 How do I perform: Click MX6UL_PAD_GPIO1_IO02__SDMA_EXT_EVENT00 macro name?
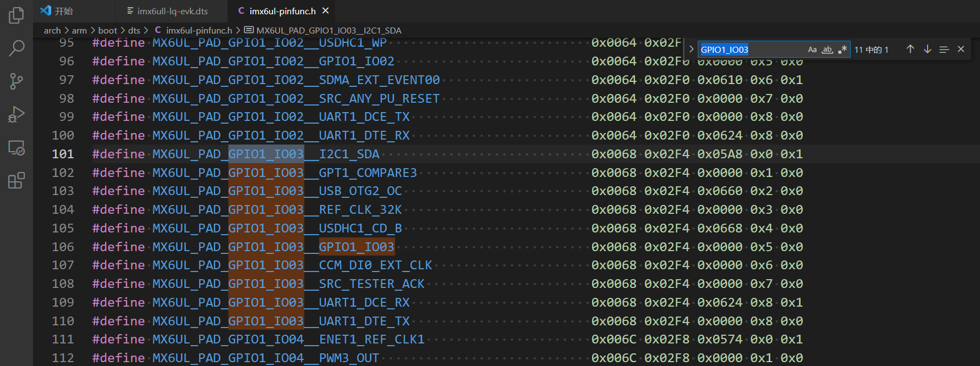tap(296, 80)
